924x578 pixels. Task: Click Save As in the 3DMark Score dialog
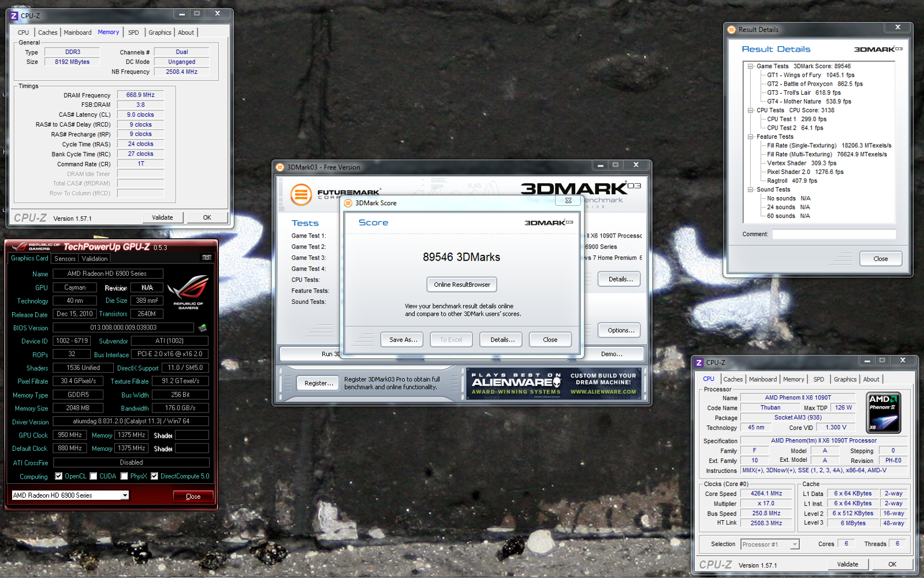(x=403, y=340)
